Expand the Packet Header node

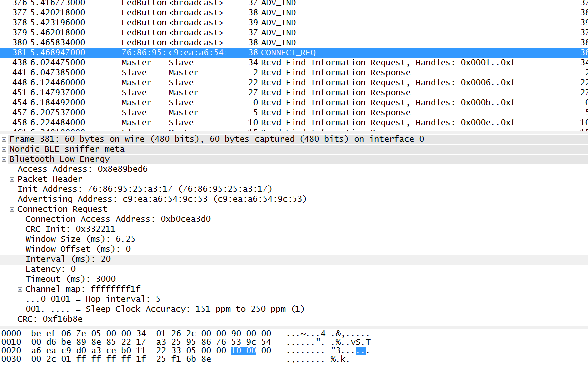point(12,179)
